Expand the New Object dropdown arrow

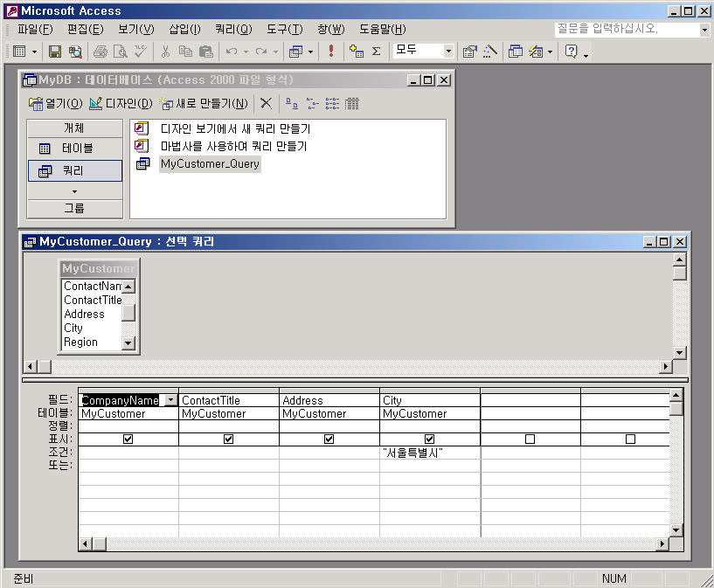pyautogui.click(x=550, y=52)
